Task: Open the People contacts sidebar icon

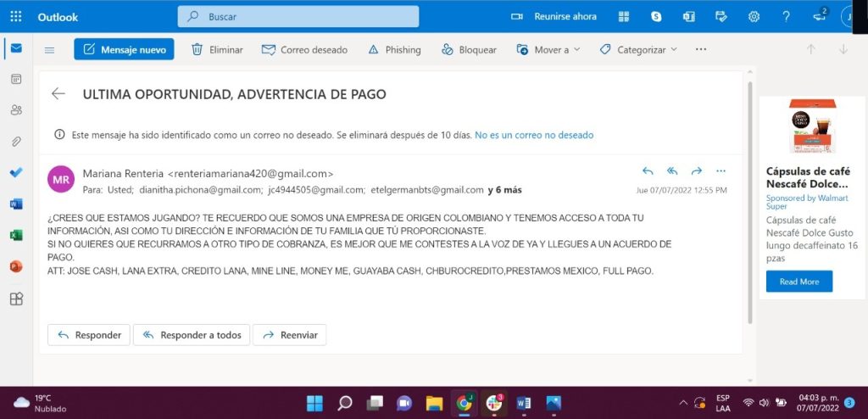Action: click(16, 110)
